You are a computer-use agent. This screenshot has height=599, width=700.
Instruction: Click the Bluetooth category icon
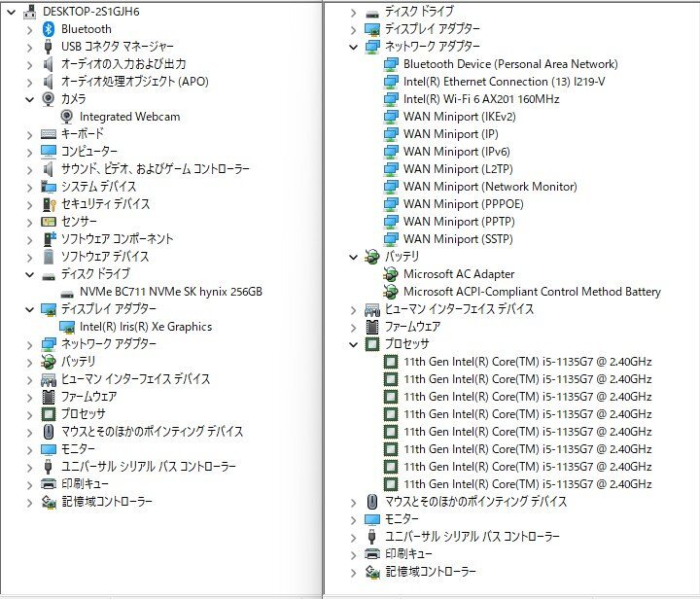tap(49, 29)
